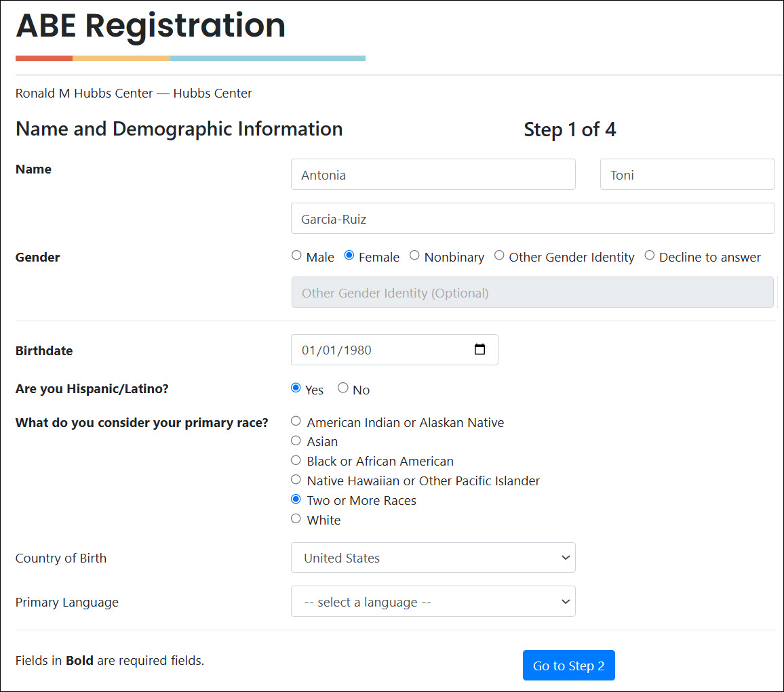Select the Male gender option
The height and width of the screenshot is (692, 784).
coord(296,256)
